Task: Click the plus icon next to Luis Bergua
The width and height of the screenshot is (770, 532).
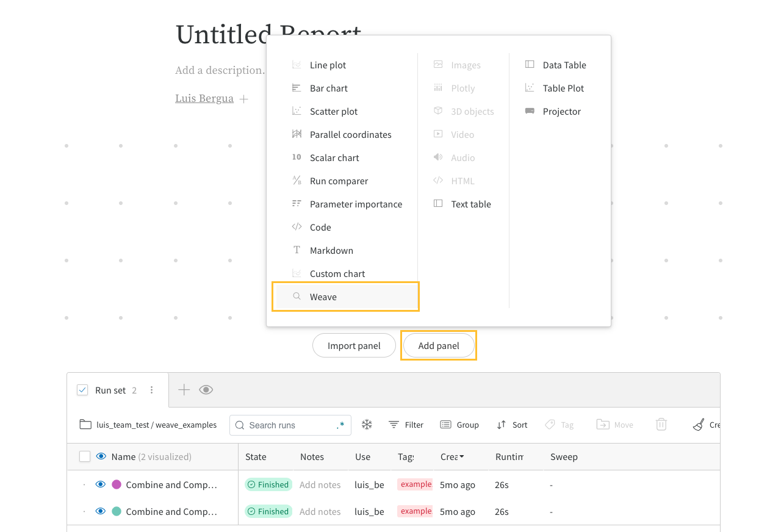Action: [x=243, y=99]
